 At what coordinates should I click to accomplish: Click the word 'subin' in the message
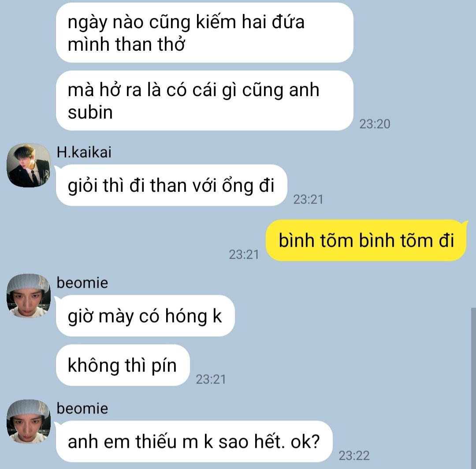coord(90,112)
